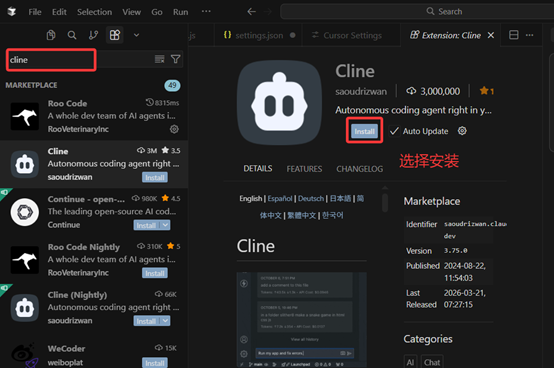The image size is (554, 368).
Task: Clear extension search results icon
Action: [159, 59]
